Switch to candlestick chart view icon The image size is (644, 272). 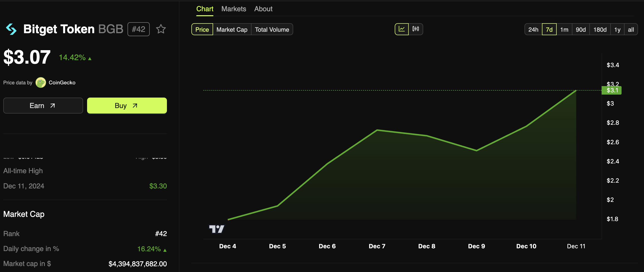point(415,29)
